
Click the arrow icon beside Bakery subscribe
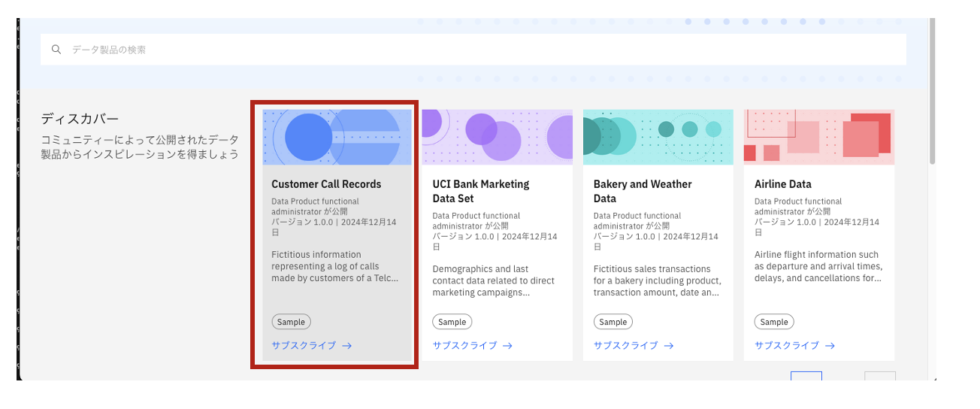[x=668, y=346]
